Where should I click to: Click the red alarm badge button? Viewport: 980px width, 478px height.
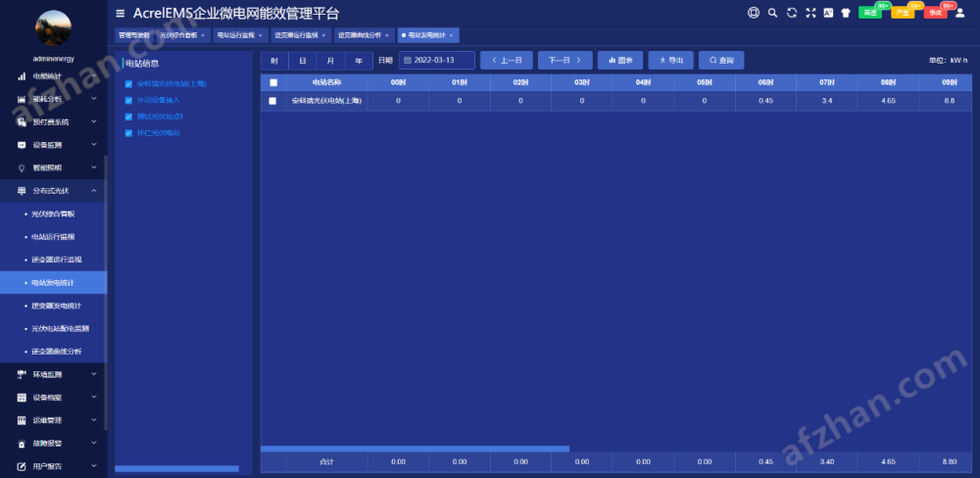(x=935, y=13)
